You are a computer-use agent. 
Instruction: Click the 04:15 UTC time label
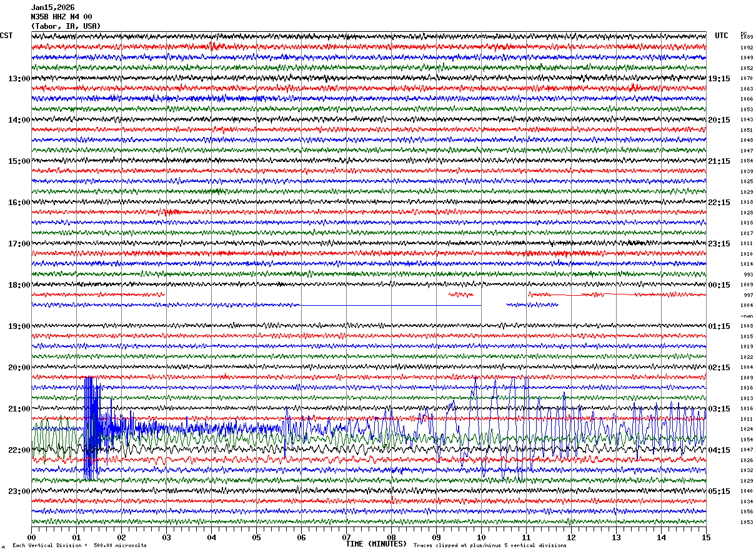(719, 450)
